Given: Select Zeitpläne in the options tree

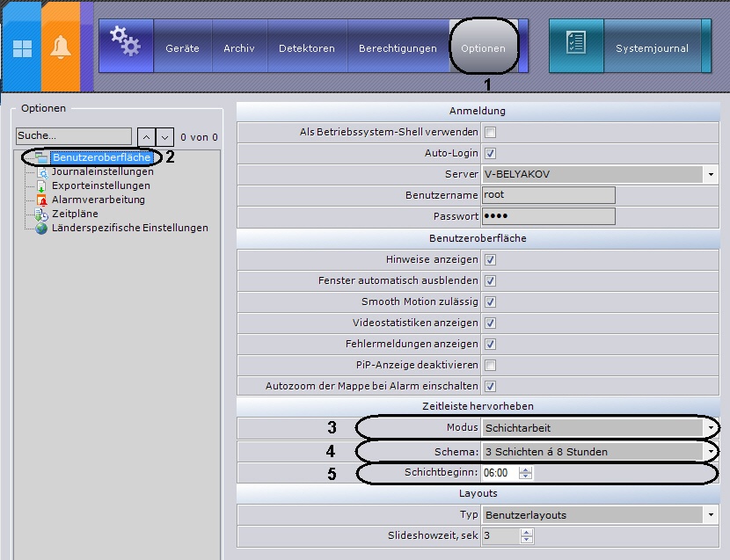Looking at the screenshot, I should coord(75,214).
